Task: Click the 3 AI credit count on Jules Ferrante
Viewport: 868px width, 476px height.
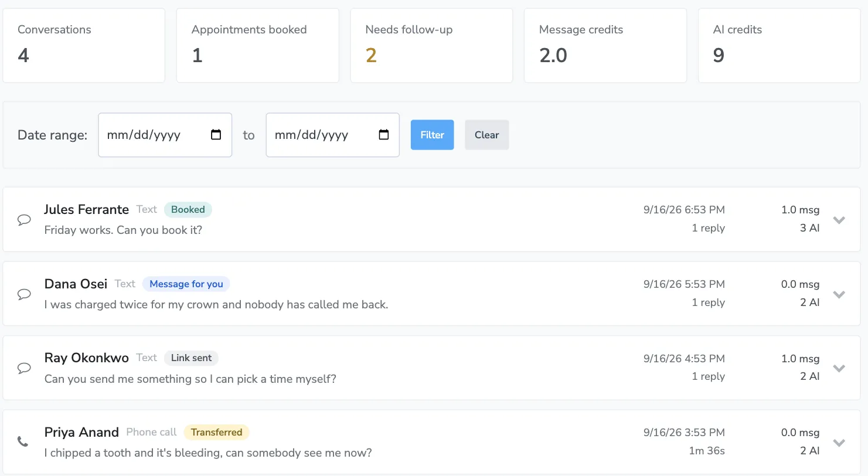Action: [809, 228]
